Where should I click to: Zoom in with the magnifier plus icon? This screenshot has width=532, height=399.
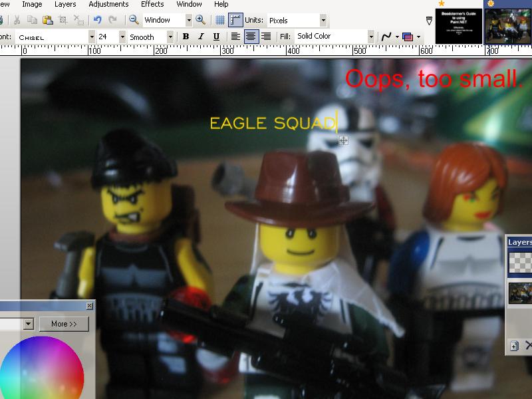pyautogui.click(x=201, y=20)
